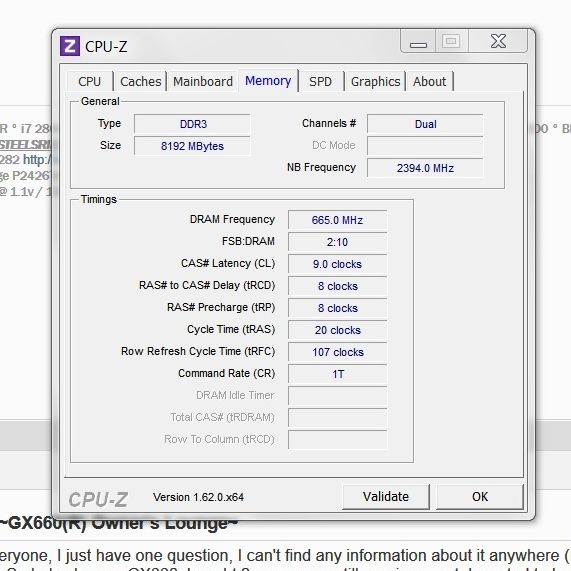571x571 pixels.
Task: Click the empty Row To Column field
Action: (337, 440)
